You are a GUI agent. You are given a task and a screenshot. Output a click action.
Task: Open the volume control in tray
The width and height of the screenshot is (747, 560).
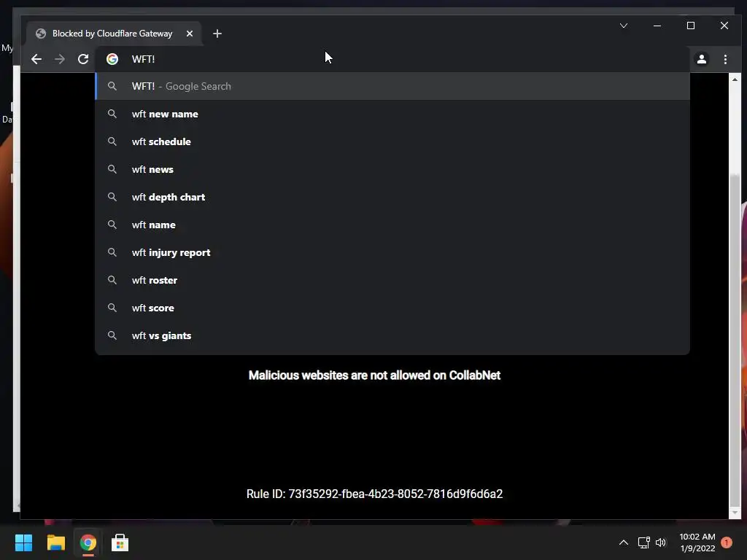[x=661, y=542]
